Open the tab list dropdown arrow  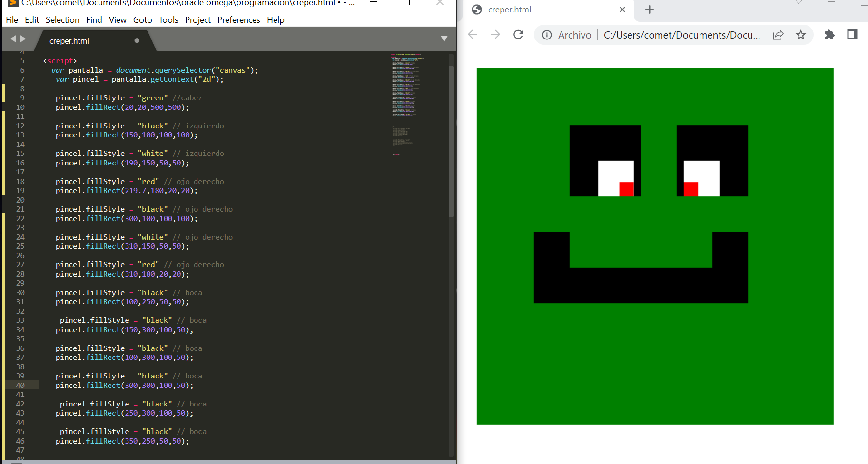coord(444,39)
